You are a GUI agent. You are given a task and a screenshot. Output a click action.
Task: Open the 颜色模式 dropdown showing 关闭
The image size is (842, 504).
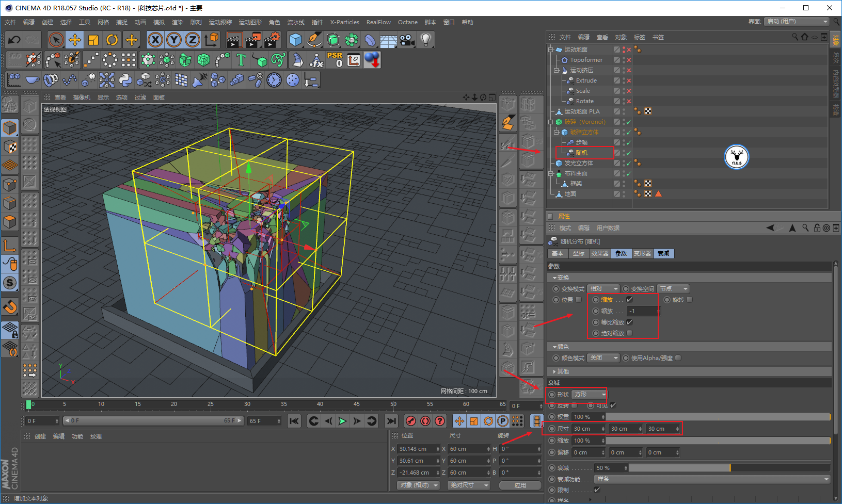(x=603, y=358)
